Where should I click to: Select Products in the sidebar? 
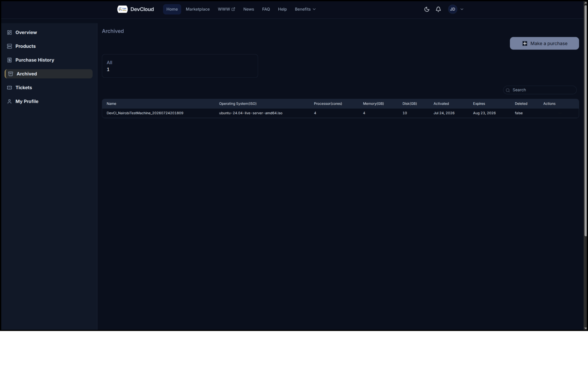pyautogui.click(x=49, y=46)
